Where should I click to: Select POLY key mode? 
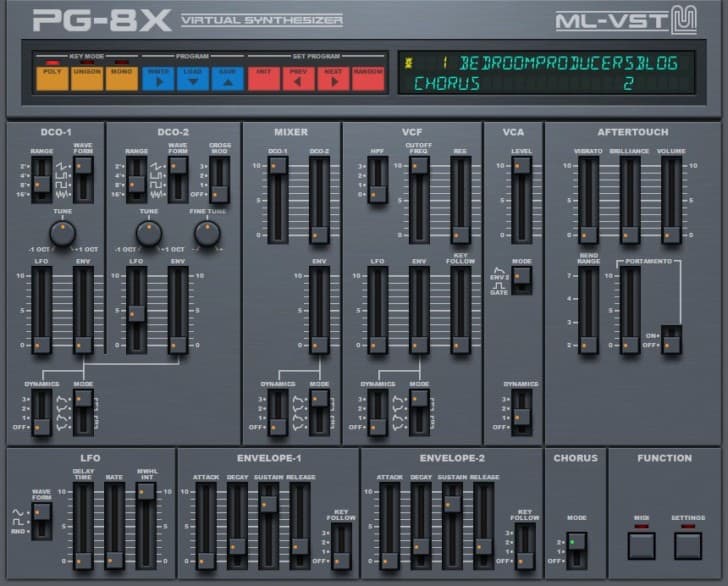(x=52, y=78)
